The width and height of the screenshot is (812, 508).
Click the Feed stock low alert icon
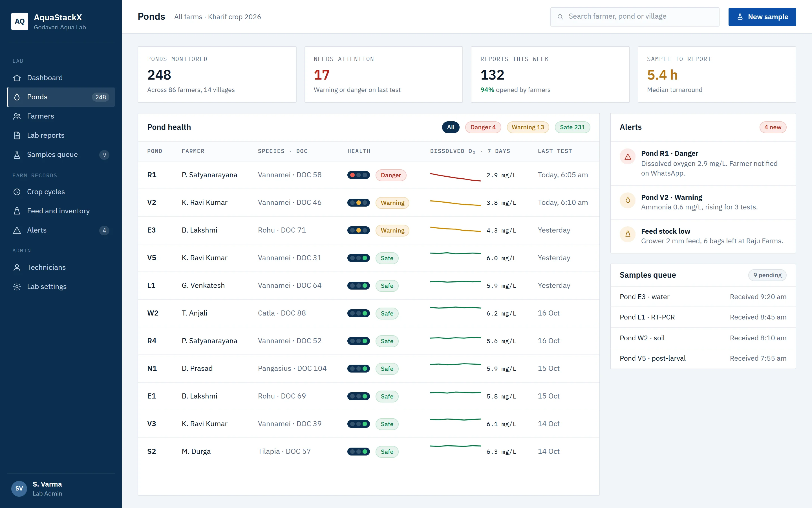coord(628,234)
